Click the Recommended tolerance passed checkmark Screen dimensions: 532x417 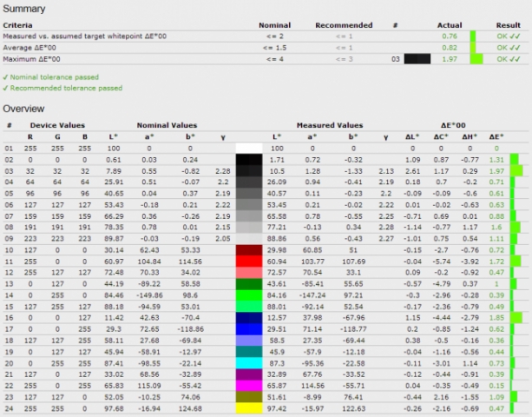(6, 87)
